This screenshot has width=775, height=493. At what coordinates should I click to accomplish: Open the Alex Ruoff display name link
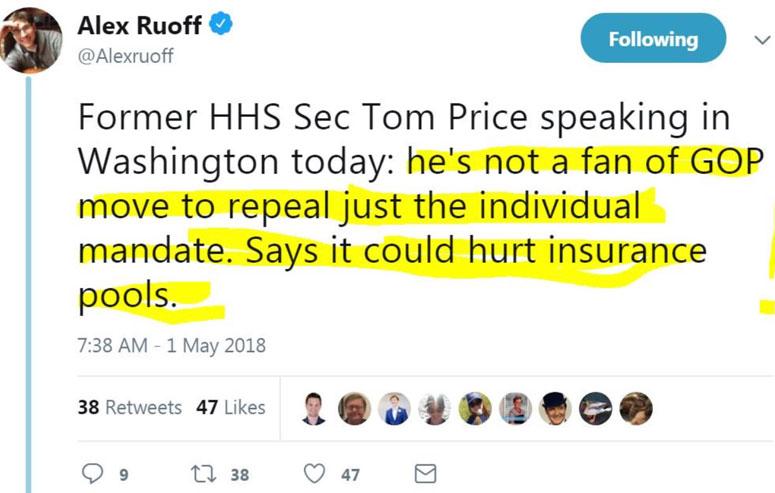click(x=140, y=27)
